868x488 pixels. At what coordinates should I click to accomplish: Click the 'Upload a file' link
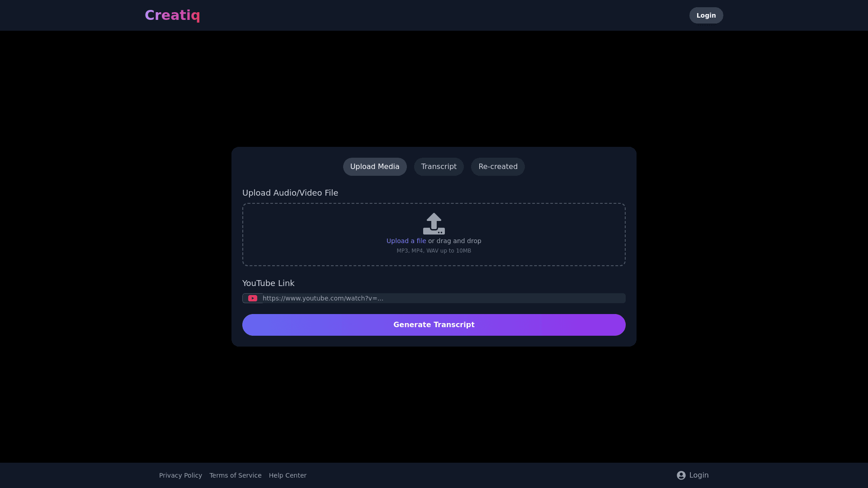tap(406, 241)
